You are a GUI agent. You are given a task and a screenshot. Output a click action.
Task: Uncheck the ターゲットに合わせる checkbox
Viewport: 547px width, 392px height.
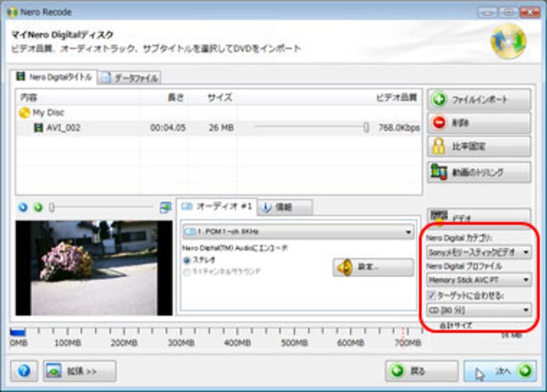(x=430, y=295)
